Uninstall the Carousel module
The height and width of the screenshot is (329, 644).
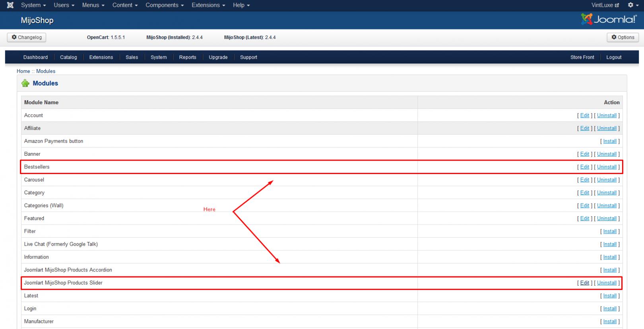point(607,180)
